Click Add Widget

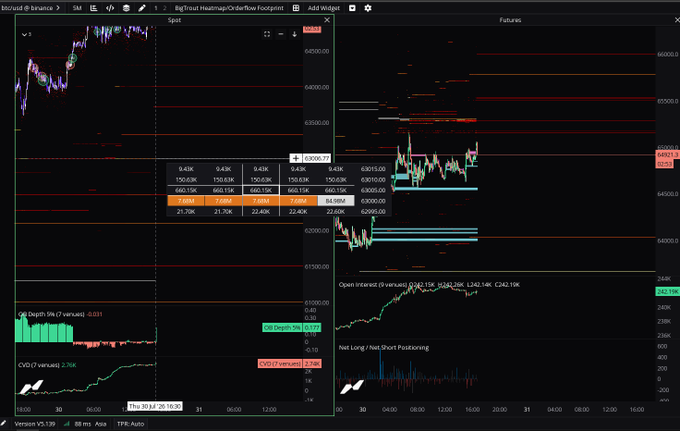(324, 8)
